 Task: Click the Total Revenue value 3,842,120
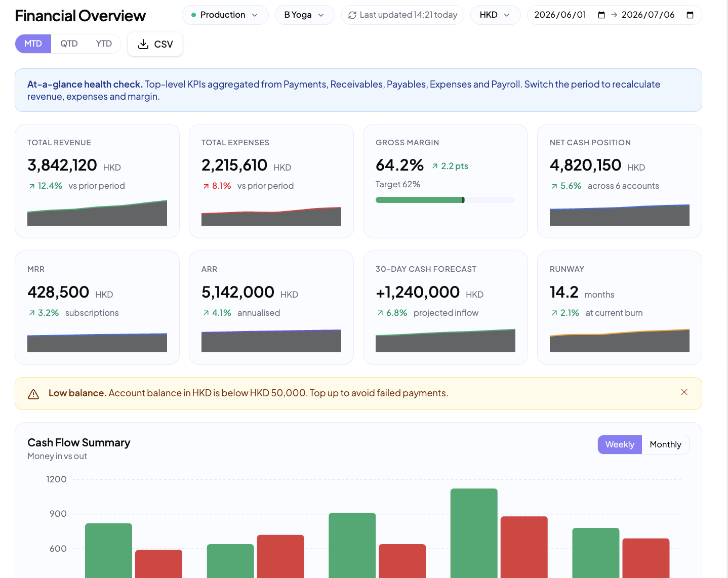(62, 165)
